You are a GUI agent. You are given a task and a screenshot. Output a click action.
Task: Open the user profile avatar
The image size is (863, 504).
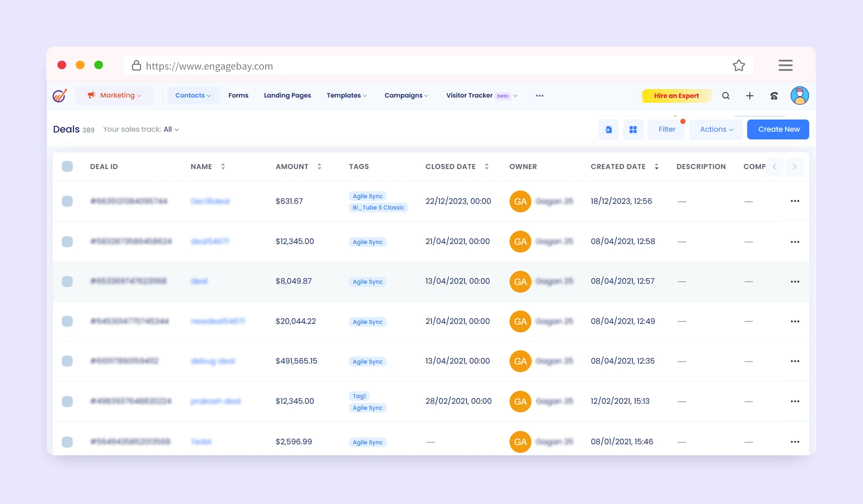[x=799, y=96]
